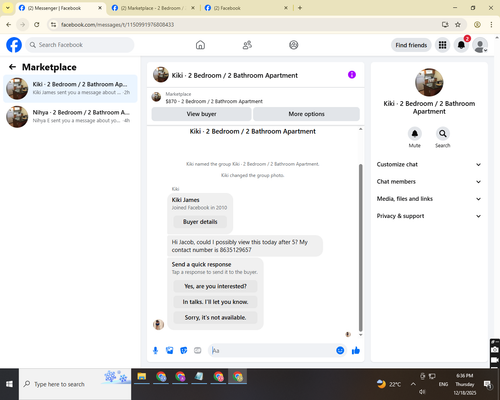Open the $870 Marketplace listing link
Screen dimensions: 500x400
pos(214,101)
